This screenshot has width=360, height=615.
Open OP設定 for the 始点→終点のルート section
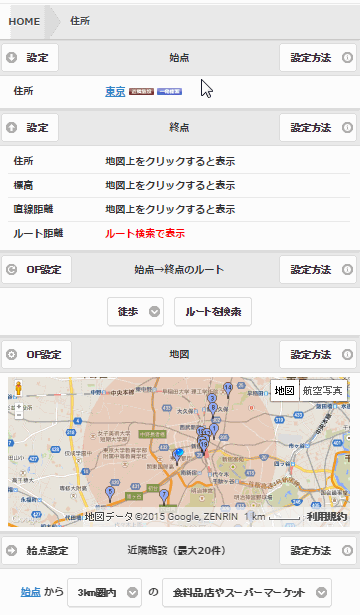(x=36, y=269)
